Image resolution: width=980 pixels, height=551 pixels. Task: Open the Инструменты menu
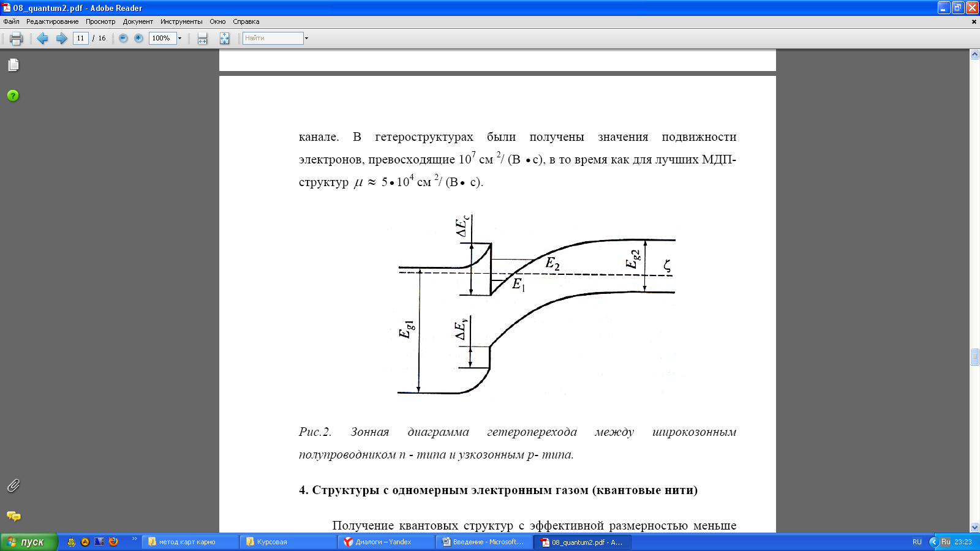181,21
